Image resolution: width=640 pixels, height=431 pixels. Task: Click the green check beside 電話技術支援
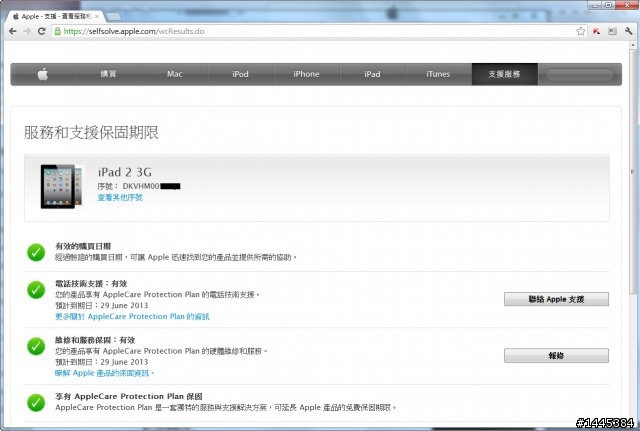[36, 290]
